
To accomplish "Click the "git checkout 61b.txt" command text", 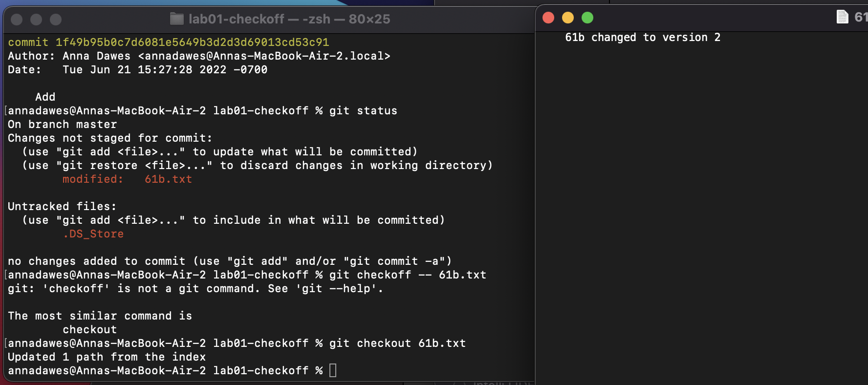I will 397,343.
